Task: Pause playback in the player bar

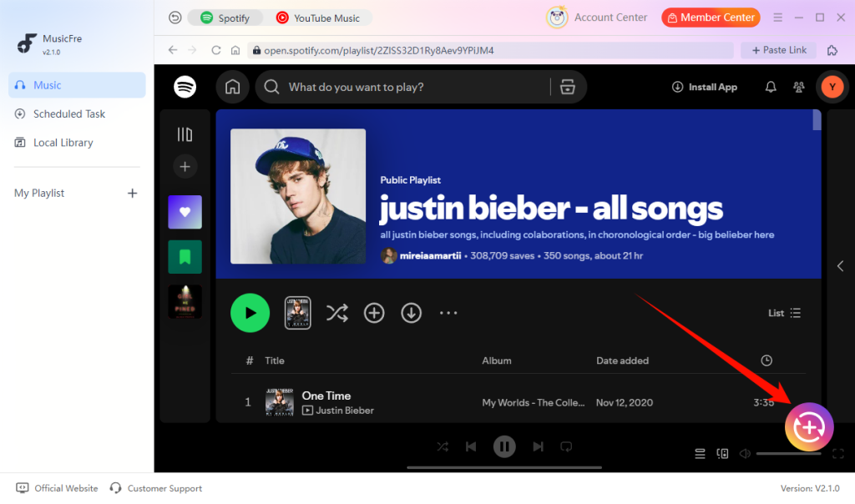Action: point(504,446)
